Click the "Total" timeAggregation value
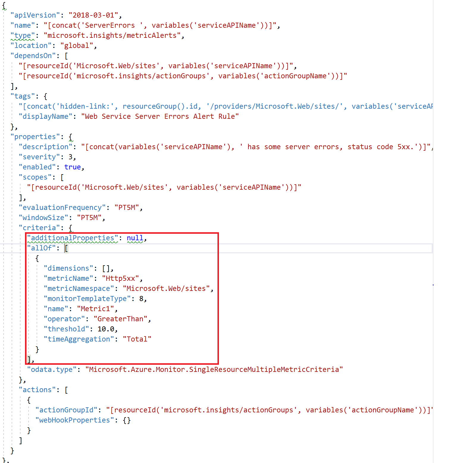 click(137, 339)
